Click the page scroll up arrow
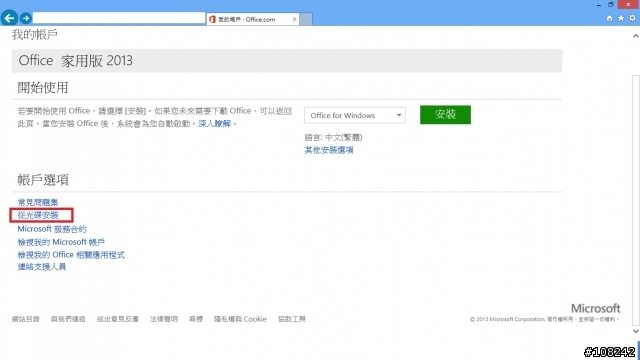Screen dimensions: 640x360 click(636, 36)
